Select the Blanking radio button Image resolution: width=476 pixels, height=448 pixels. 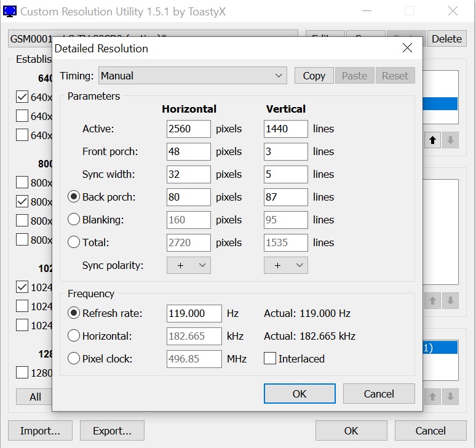click(x=74, y=220)
